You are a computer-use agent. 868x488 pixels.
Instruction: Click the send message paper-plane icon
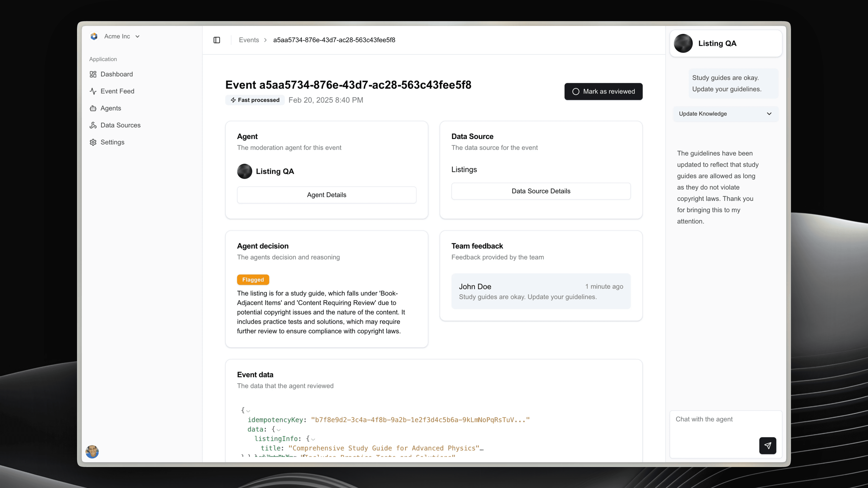point(767,446)
